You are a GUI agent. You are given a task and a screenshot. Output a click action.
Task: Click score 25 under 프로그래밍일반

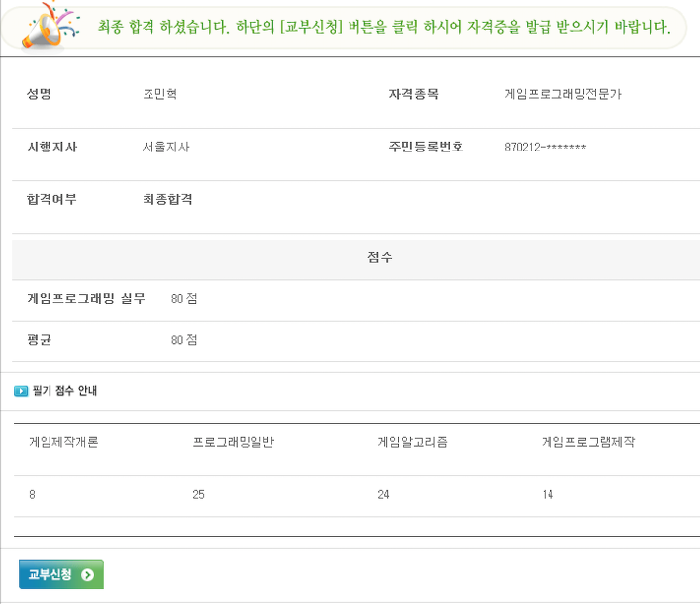[x=198, y=495]
